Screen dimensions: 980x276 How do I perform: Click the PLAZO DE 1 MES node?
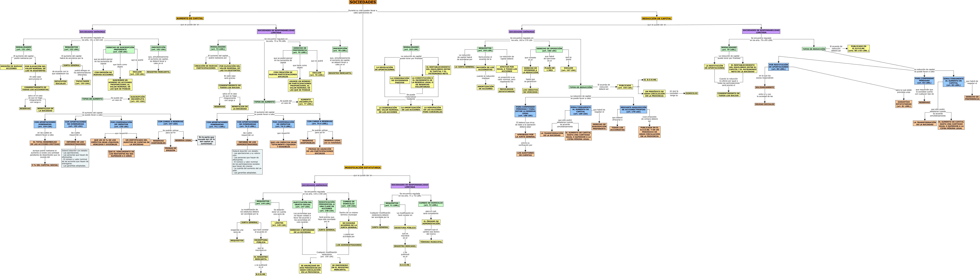(x=549, y=69)
